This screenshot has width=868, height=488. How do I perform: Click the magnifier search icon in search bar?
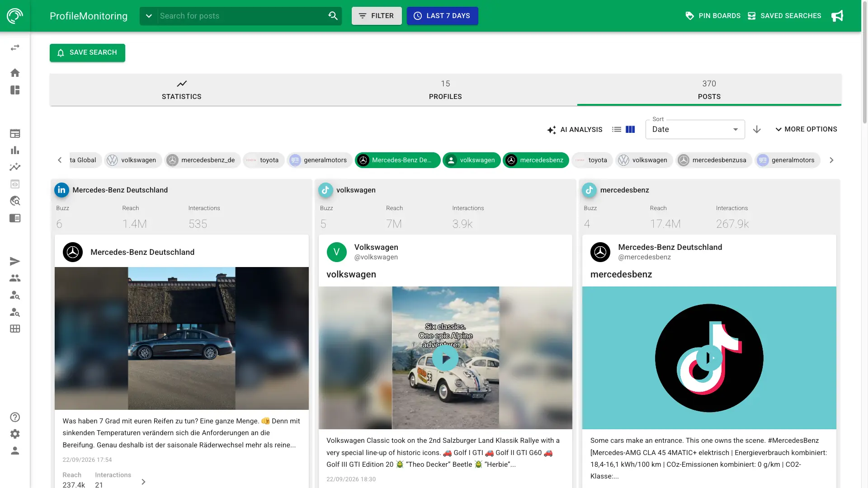[333, 16]
